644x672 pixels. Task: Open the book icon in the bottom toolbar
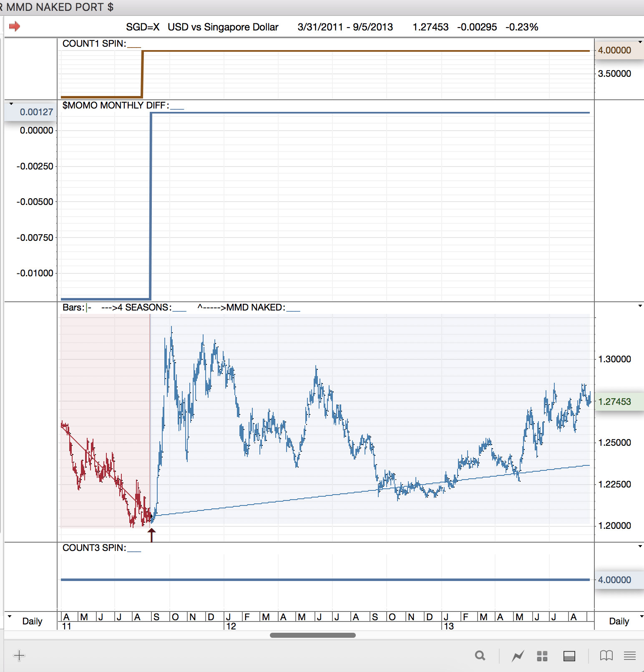(x=606, y=656)
